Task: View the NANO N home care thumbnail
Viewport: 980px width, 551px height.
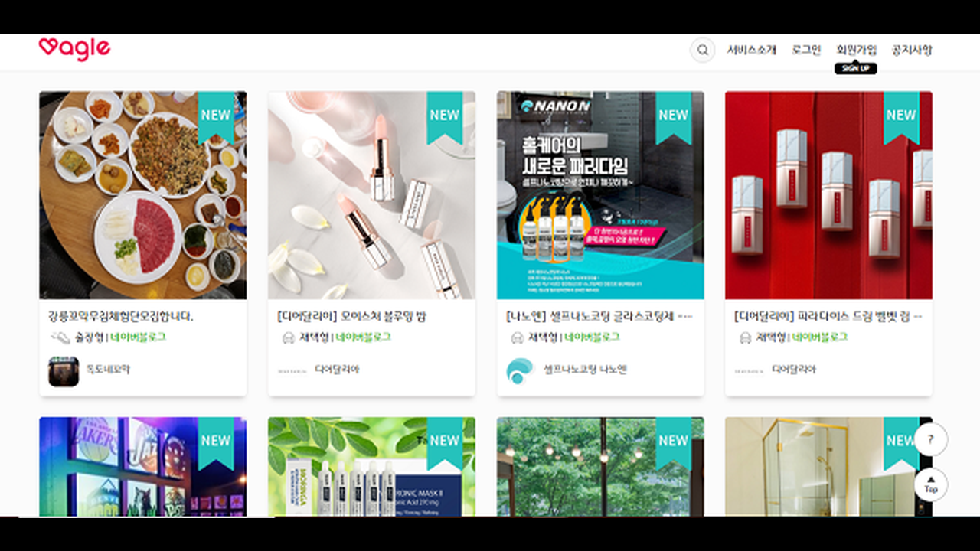Action: pyautogui.click(x=599, y=195)
